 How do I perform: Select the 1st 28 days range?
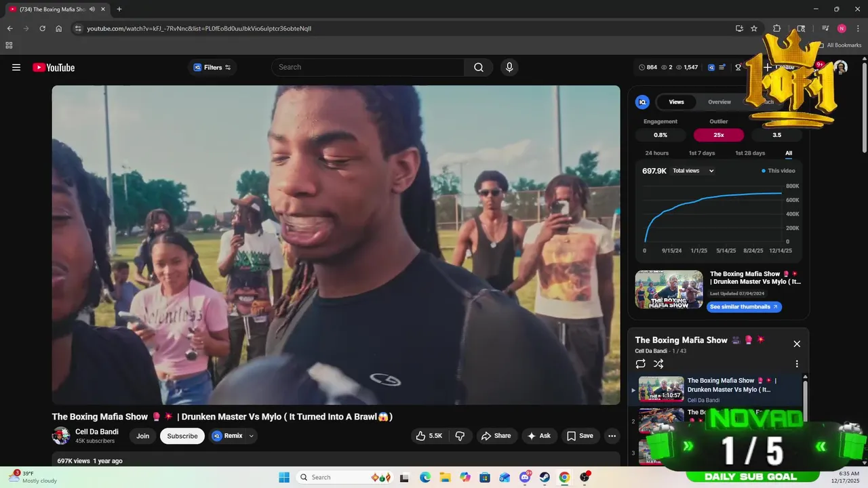coord(750,153)
